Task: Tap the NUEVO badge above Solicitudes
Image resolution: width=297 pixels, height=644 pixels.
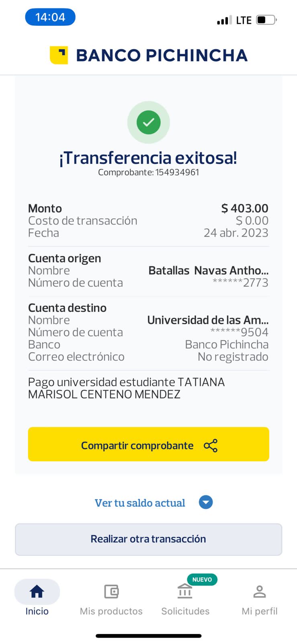Action: tap(202, 580)
